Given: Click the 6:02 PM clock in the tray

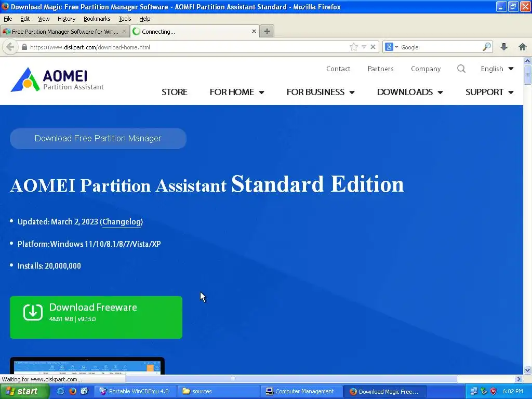Looking at the screenshot, I should [x=513, y=391].
